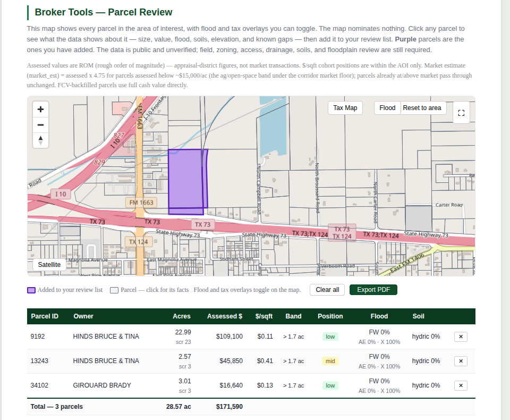Remove parcel 9192 from review list

tap(461, 337)
